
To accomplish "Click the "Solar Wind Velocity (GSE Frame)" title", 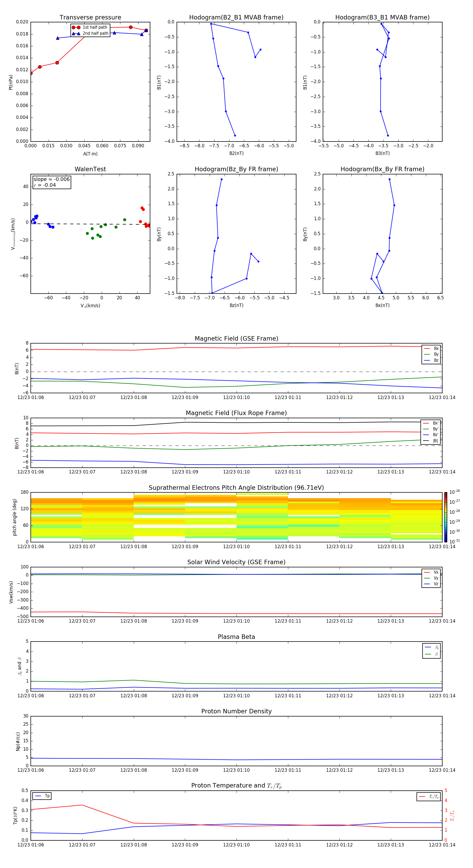I will pos(236,562).
